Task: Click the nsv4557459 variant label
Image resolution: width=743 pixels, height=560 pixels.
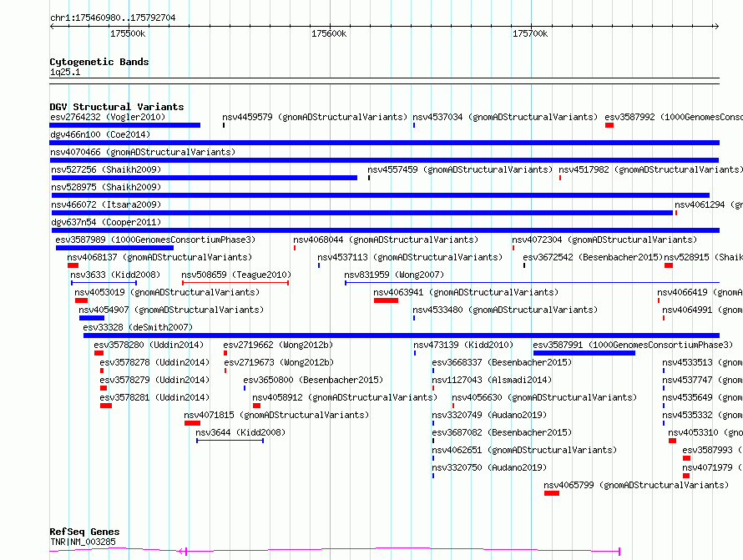Action: [460, 169]
